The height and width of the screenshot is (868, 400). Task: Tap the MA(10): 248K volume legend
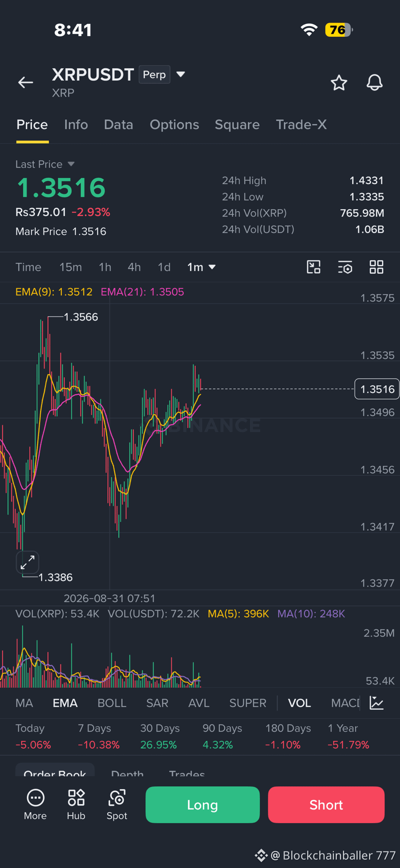[x=311, y=614]
